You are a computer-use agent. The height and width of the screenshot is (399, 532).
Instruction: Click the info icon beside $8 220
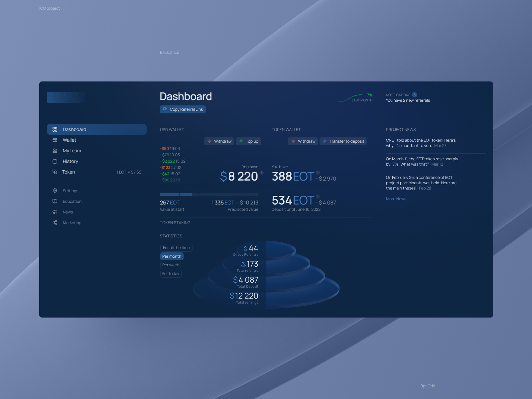(262, 173)
